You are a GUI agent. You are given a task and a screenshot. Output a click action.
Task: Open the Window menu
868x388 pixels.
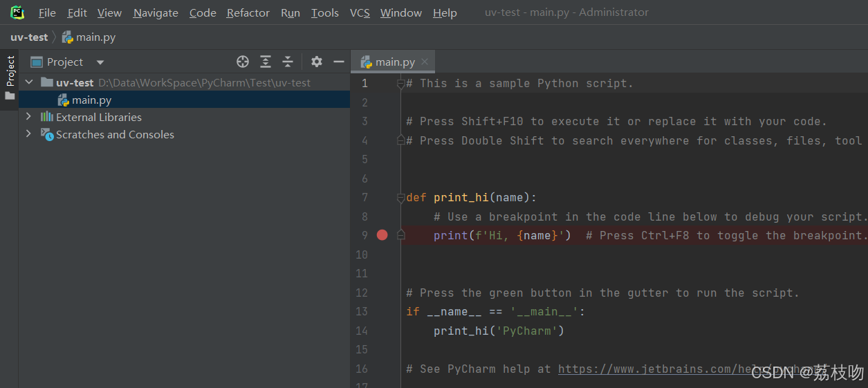(x=401, y=12)
